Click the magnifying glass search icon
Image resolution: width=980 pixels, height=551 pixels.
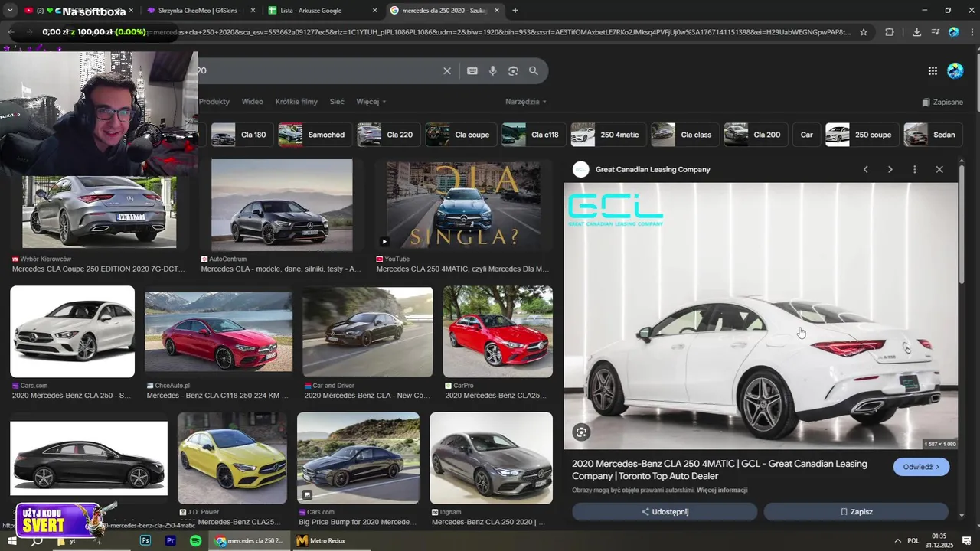(x=534, y=70)
